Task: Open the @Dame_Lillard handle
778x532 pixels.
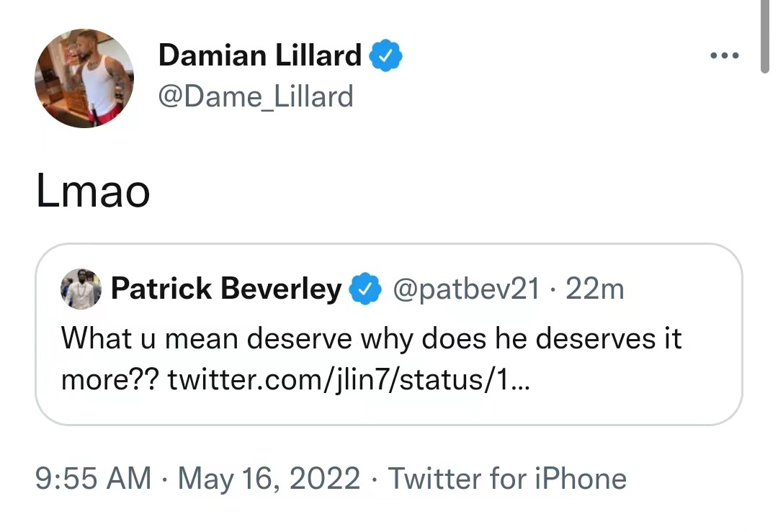Action: click(256, 96)
